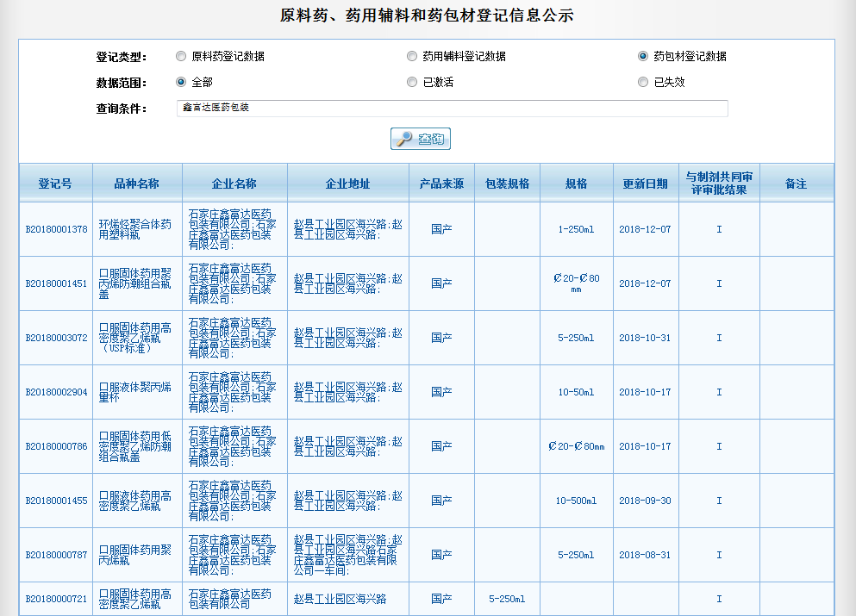The height and width of the screenshot is (616, 856).
Task: Click registration number B20180003072
Action: click(56, 338)
